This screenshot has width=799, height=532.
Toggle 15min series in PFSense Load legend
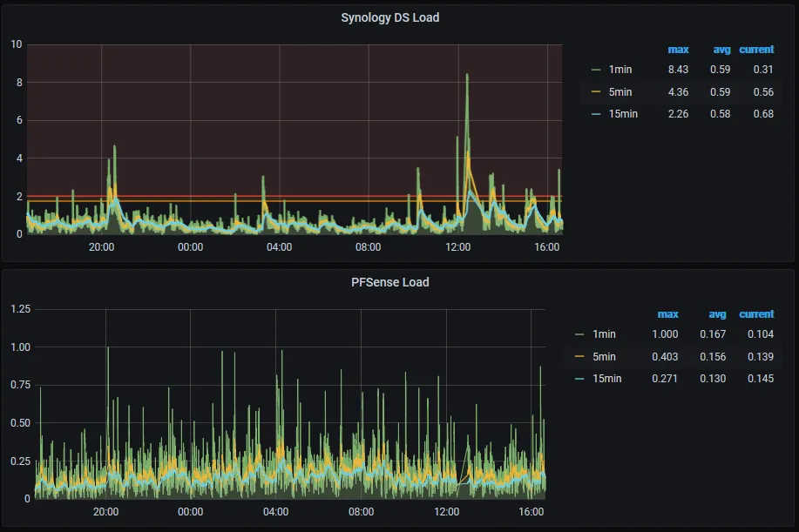pos(607,378)
